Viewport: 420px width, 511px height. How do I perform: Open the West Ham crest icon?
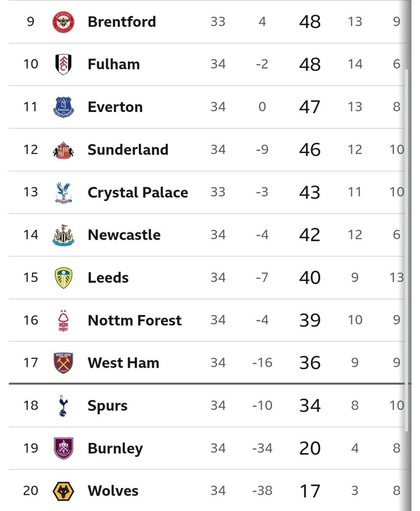(x=63, y=363)
